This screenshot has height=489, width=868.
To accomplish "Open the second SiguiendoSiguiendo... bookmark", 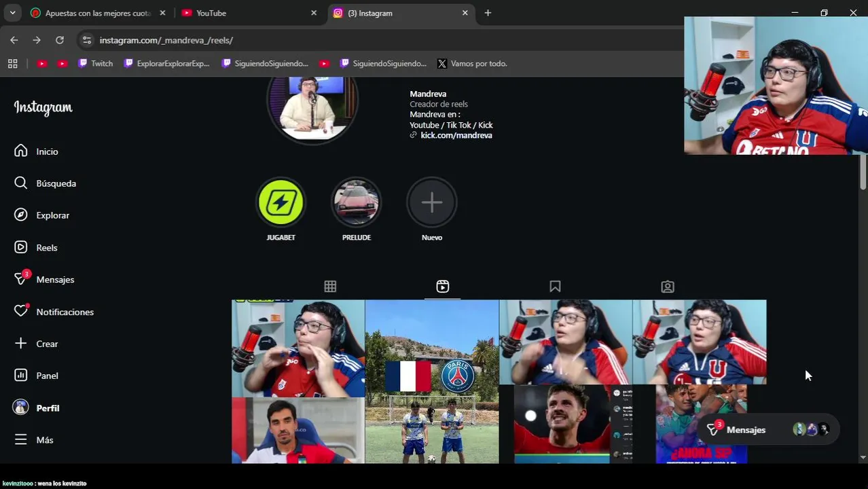I will (x=383, y=63).
